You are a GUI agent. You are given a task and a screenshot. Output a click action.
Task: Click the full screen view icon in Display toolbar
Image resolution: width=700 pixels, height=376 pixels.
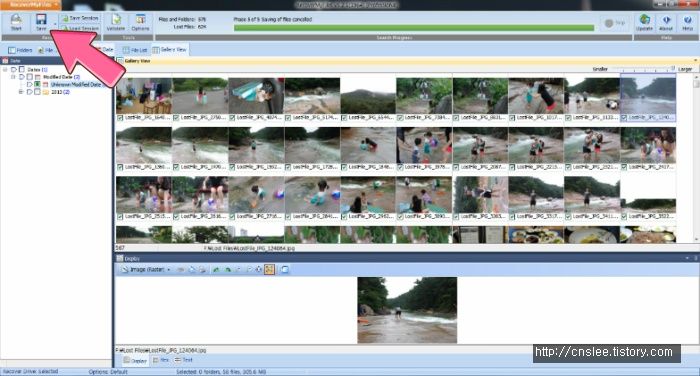tap(285, 270)
